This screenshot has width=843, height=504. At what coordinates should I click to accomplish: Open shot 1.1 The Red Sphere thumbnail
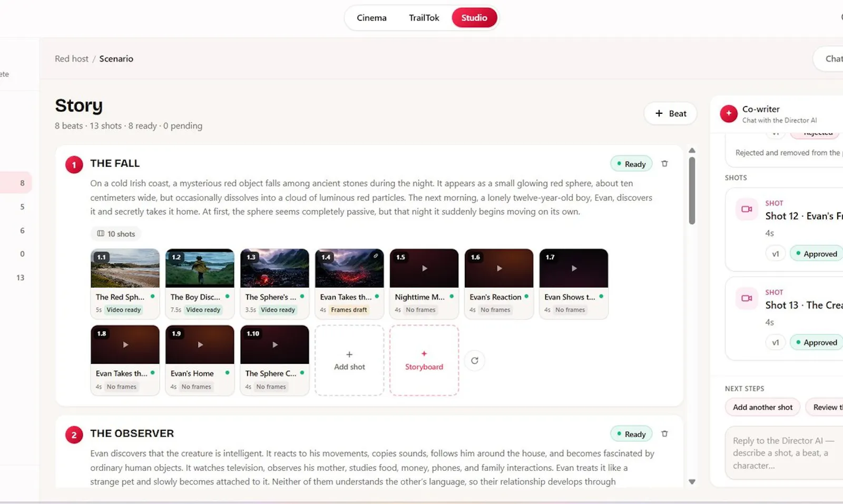tap(125, 269)
